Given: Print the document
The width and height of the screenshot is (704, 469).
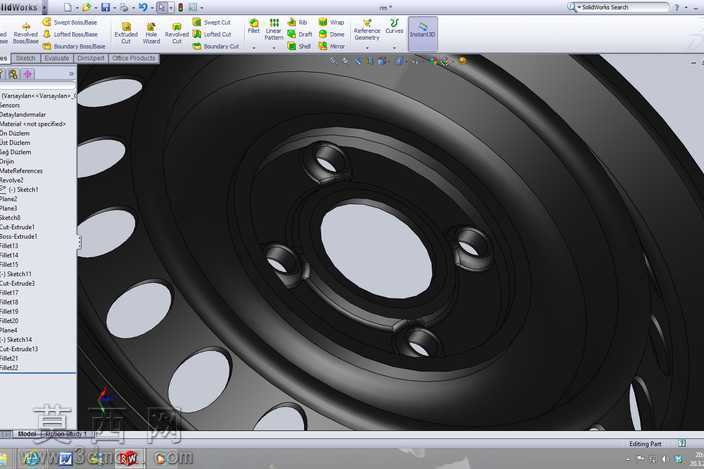Looking at the screenshot, I should pos(124,7).
